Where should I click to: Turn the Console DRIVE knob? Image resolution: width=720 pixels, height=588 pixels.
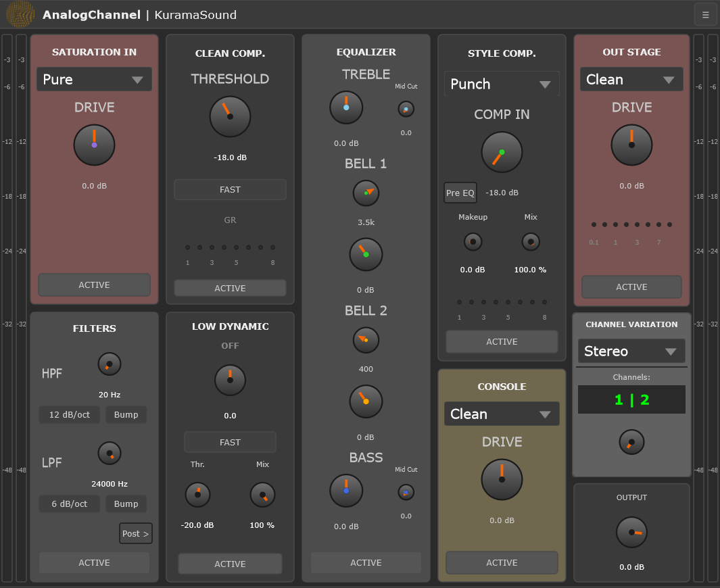[x=502, y=480]
